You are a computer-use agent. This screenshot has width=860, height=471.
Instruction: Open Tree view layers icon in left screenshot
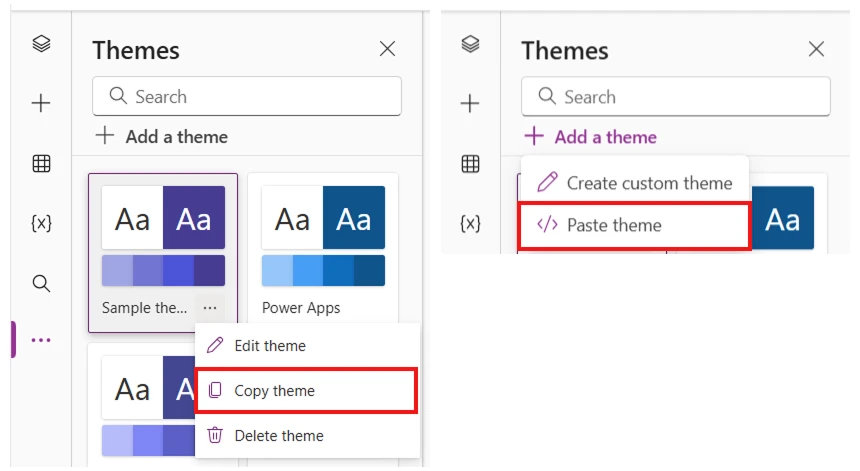click(x=41, y=44)
